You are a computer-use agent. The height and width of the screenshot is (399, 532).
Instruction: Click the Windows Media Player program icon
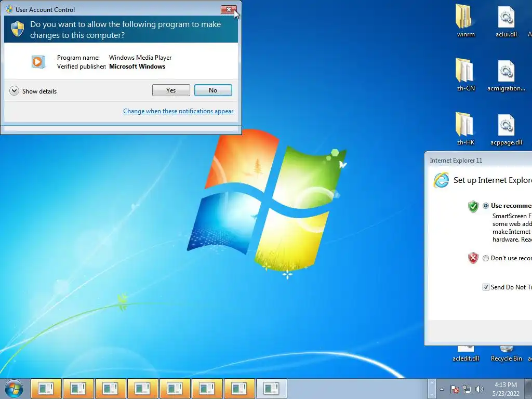coord(38,62)
